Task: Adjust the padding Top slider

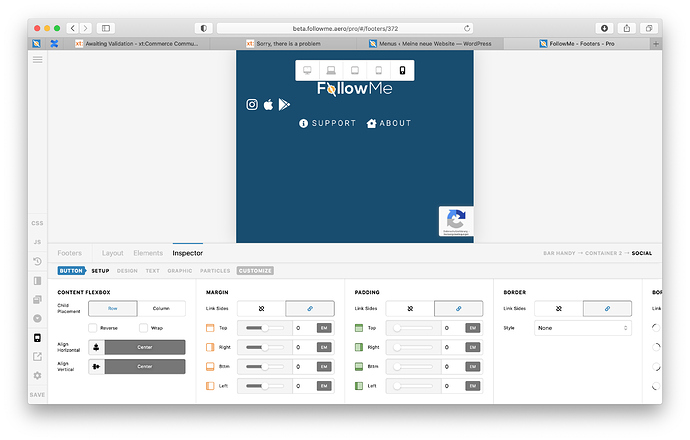Action: pos(413,328)
